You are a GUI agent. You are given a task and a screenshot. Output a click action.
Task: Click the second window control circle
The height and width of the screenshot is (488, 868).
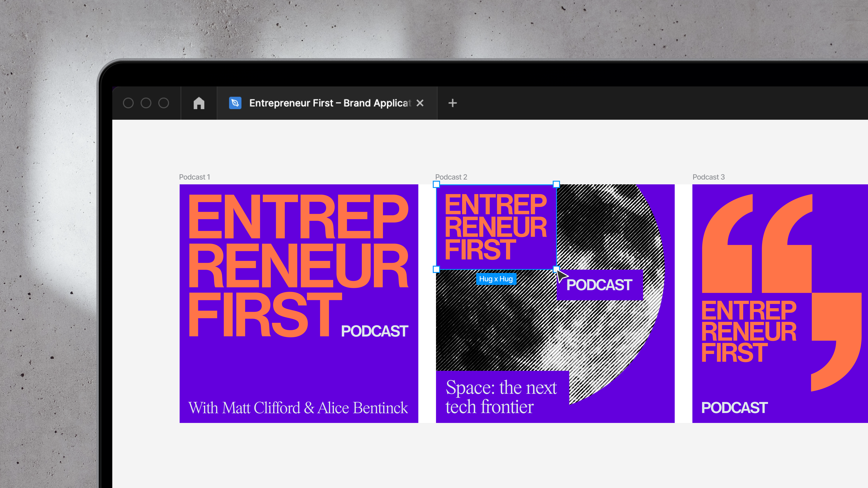pyautogui.click(x=146, y=103)
